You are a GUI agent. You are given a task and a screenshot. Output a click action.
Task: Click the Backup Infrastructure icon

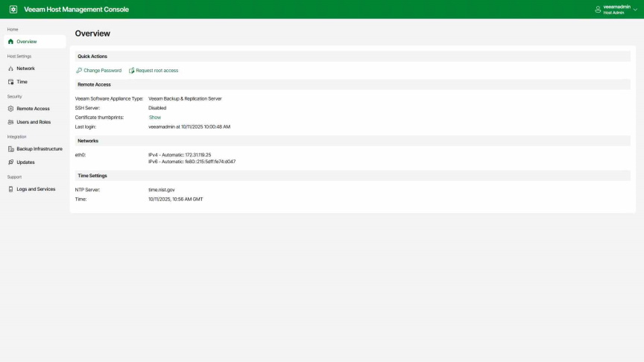[x=10, y=149]
